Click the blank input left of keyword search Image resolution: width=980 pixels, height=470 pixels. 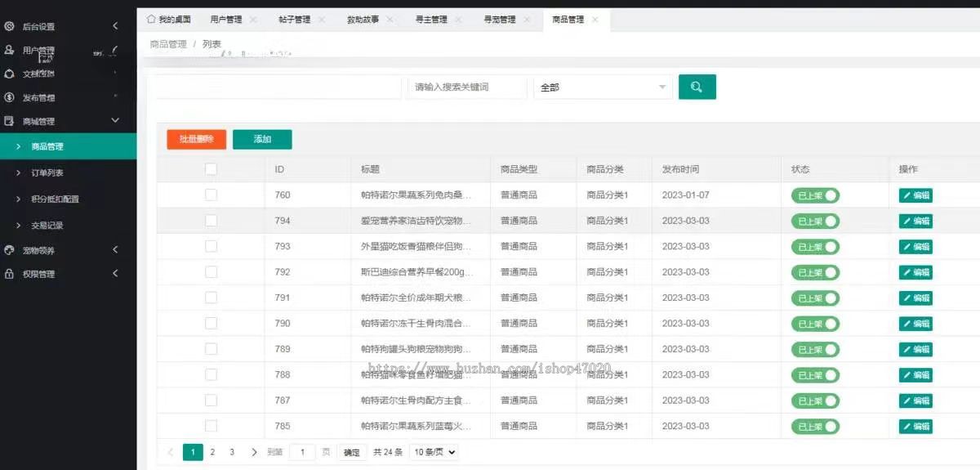coord(278,87)
